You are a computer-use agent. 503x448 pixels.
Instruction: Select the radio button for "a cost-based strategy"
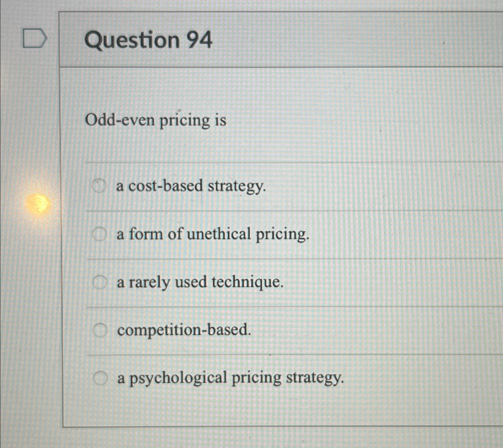pos(99,186)
